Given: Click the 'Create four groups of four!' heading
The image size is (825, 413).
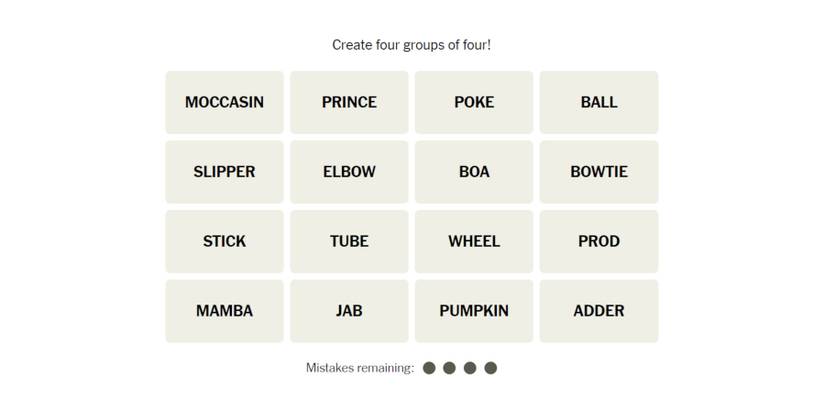Looking at the screenshot, I should pos(412,45).
